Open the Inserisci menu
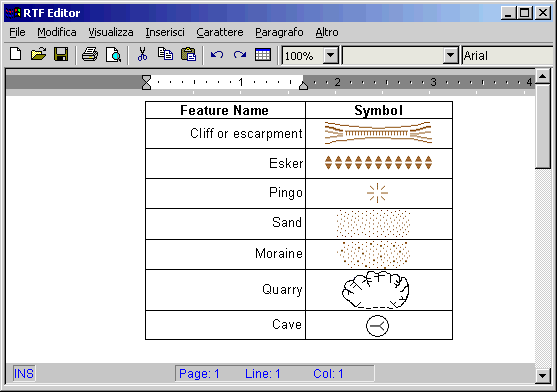557x392 pixels. pos(165,32)
